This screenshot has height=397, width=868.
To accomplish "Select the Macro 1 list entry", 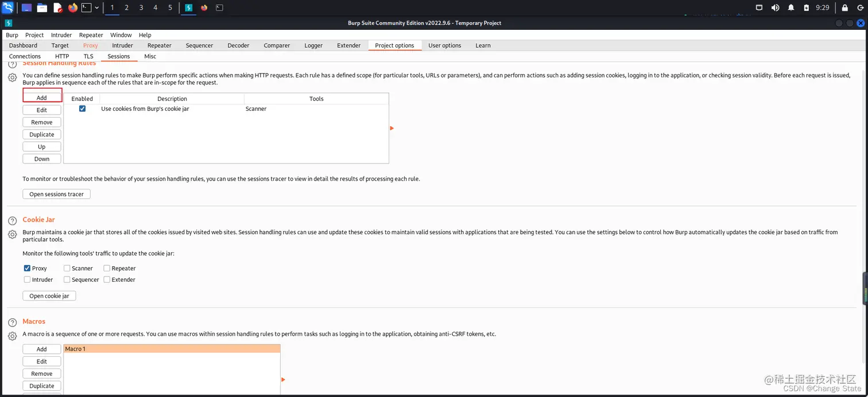I will tap(172, 349).
